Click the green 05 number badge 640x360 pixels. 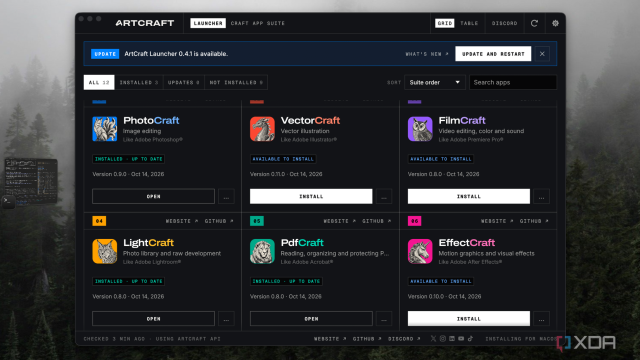[x=257, y=221]
